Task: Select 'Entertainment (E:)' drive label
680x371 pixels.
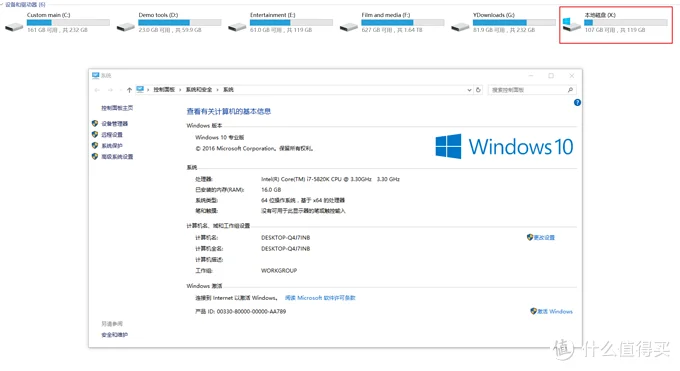Action: [x=272, y=15]
